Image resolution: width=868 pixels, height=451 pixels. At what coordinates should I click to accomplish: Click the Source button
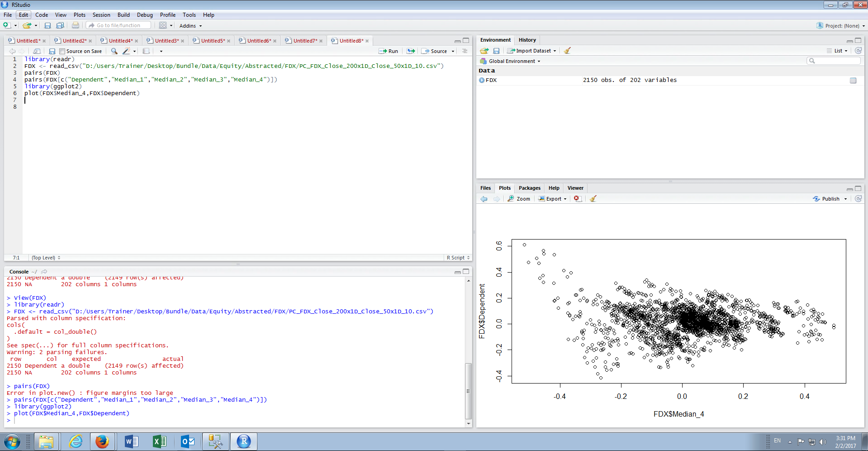434,51
